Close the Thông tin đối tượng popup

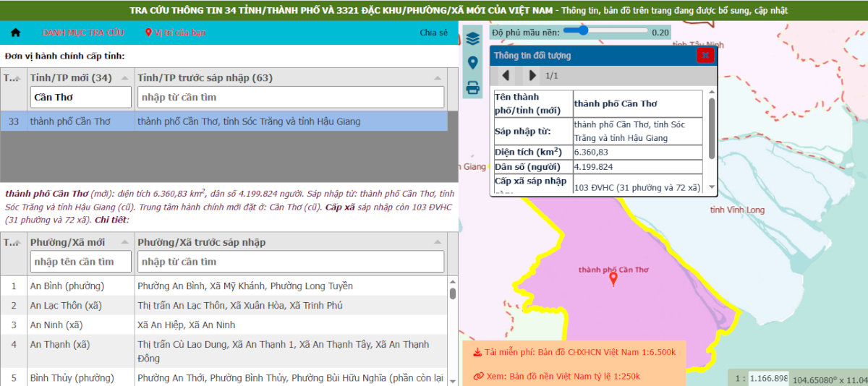point(705,56)
